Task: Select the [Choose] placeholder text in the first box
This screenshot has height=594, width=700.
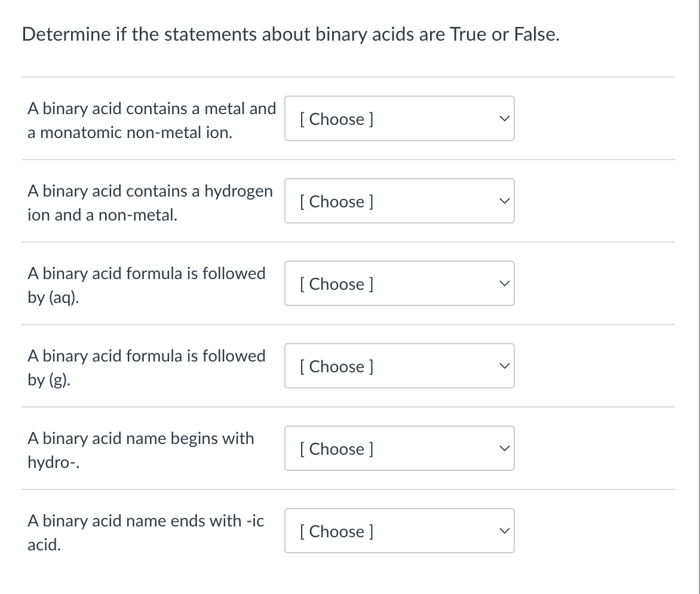Action: 336,119
